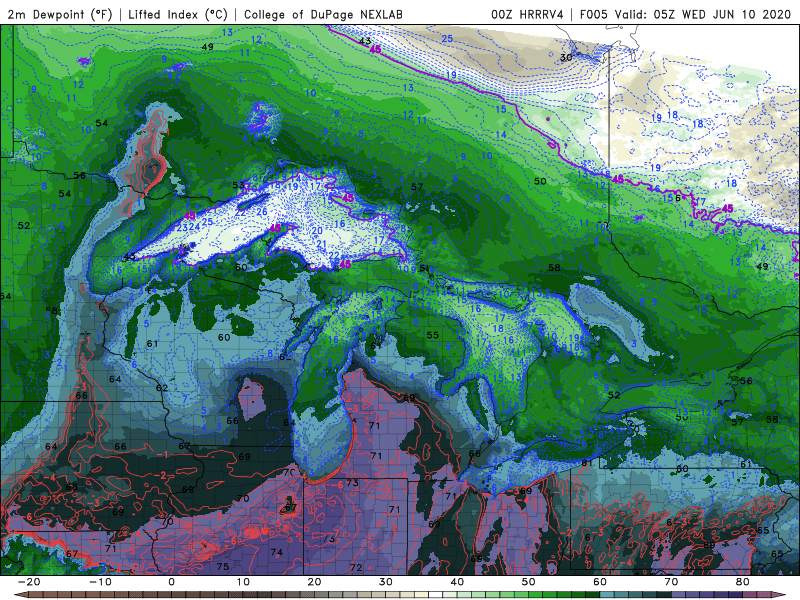This screenshot has height=600, width=800.
Task: Click the blue '26' lifted index label
Action: click(x=262, y=212)
